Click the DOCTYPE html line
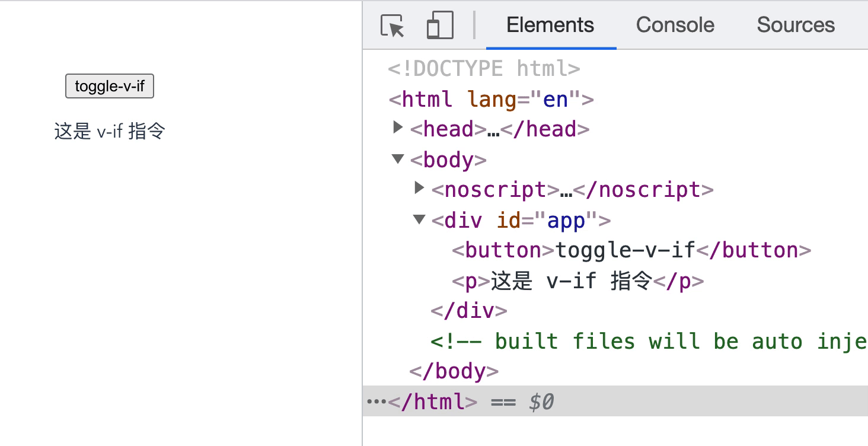The width and height of the screenshot is (868, 446). click(484, 69)
